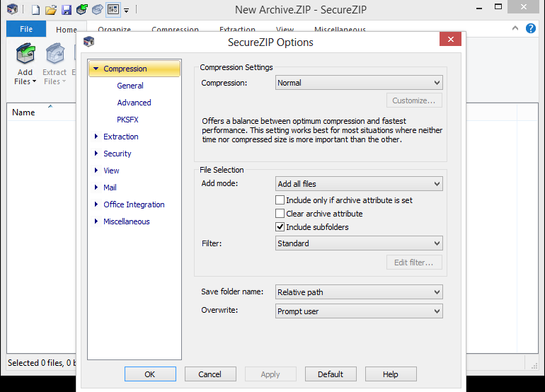The image size is (545, 392).
Task: Confirm options with OK button
Action: click(x=150, y=374)
